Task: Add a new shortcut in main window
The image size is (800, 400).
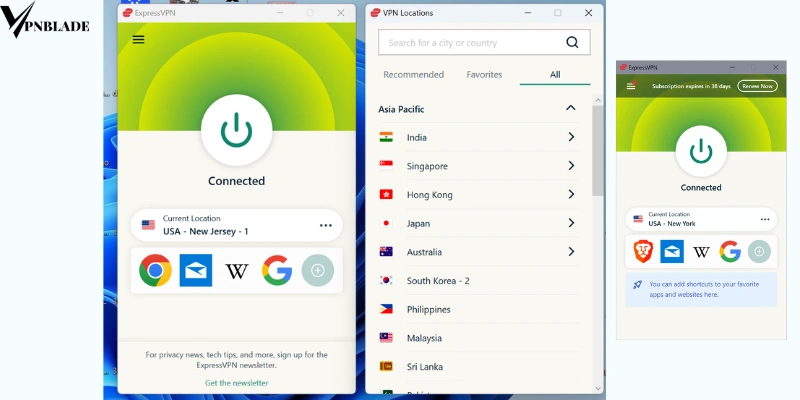Action: tap(317, 270)
